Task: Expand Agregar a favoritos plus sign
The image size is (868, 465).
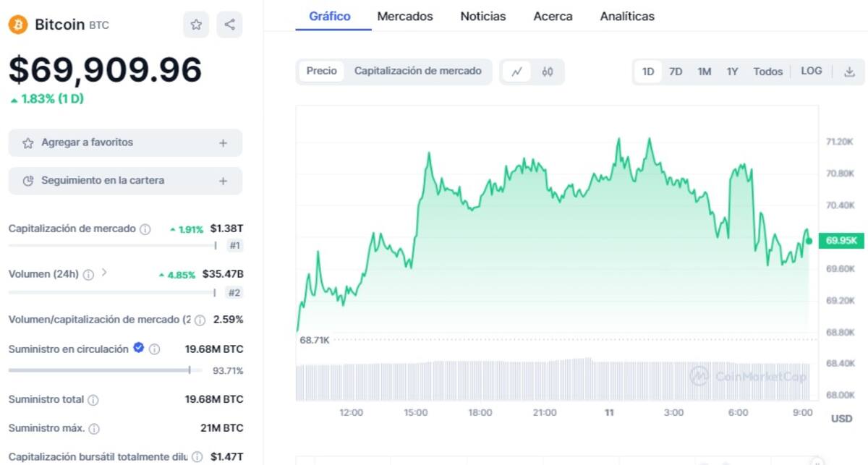Action: click(x=224, y=143)
